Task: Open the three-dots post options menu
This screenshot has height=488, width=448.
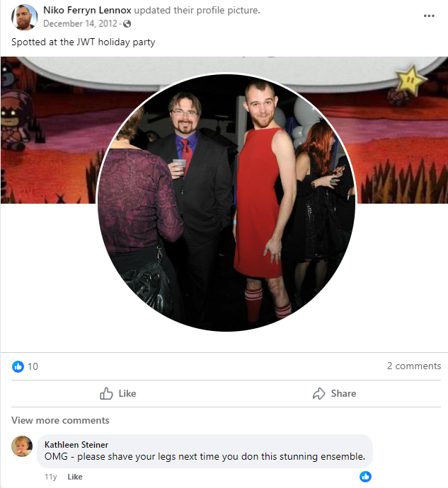Action: [429, 16]
